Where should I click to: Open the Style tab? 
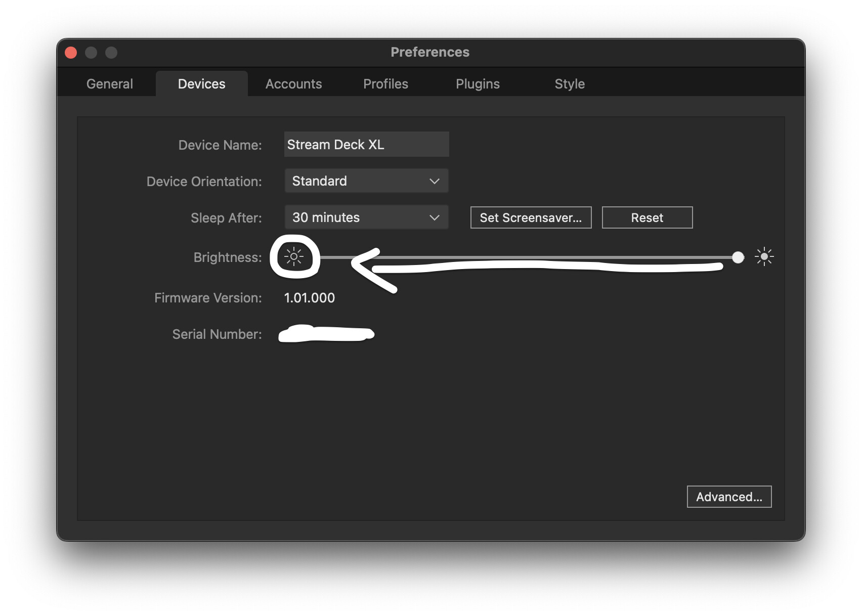570,84
